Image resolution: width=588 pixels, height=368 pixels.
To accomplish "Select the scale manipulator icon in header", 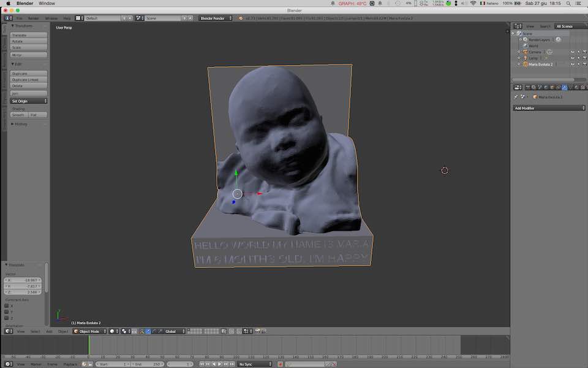I will pyautogui.click(x=160, y=331).
